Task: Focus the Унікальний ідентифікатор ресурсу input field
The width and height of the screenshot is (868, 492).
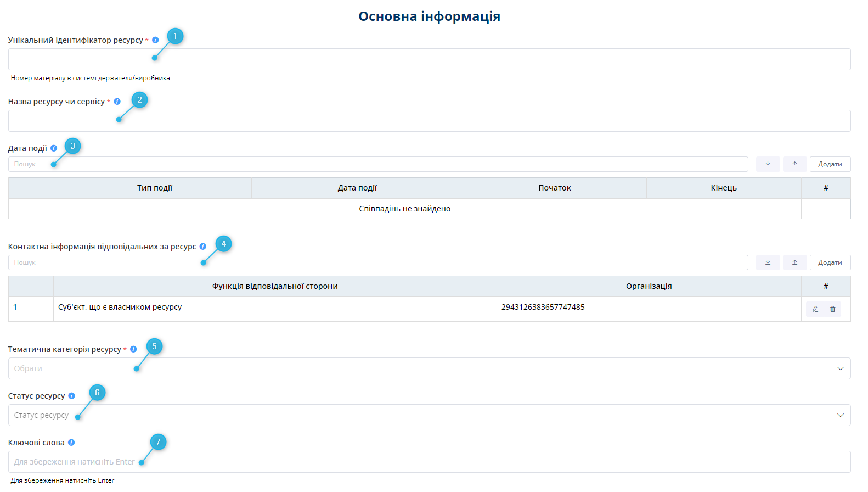Action: pos(429,59)
